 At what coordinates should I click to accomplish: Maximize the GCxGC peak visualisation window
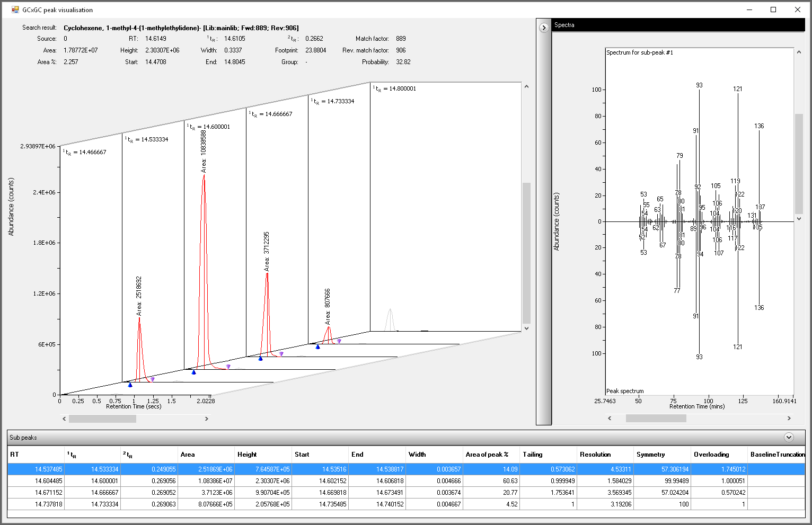tap(773, 10)
